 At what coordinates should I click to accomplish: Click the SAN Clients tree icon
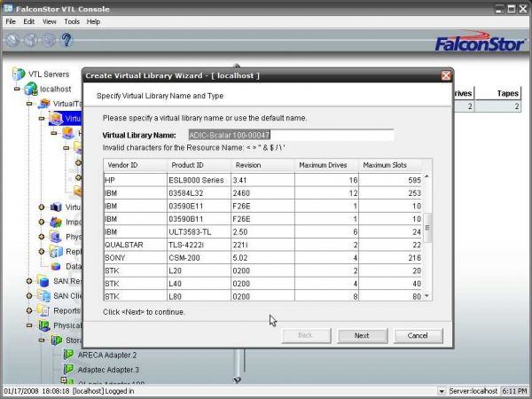(x=43, y=296)
